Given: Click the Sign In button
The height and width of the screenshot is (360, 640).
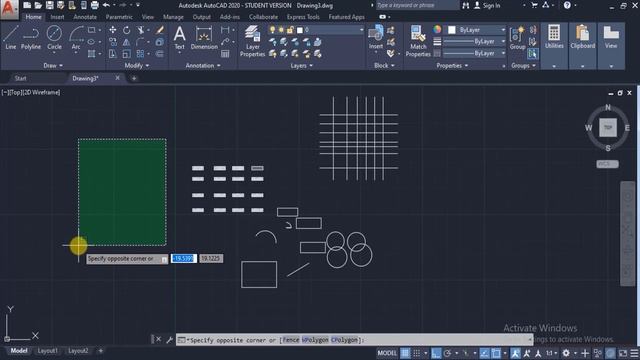Looking at the screenshot, I should [x=487, y=5].
